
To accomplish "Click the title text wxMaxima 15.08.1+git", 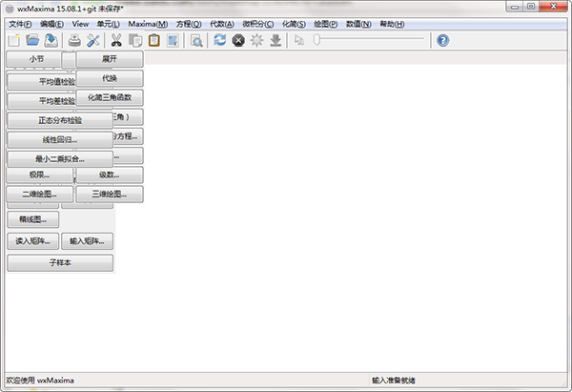I will click(x=57, y=9).
